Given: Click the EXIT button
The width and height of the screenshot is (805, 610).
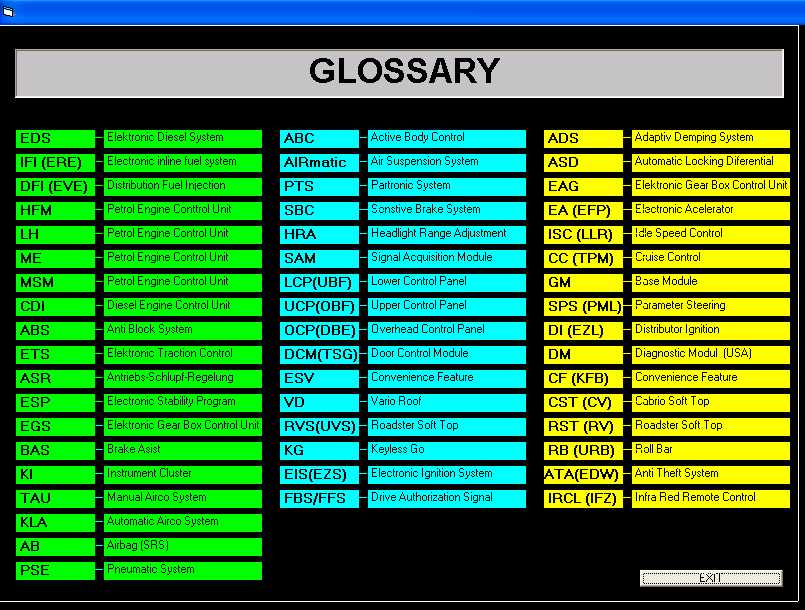Looking at the screenshot, I should [x=710, y=578].
